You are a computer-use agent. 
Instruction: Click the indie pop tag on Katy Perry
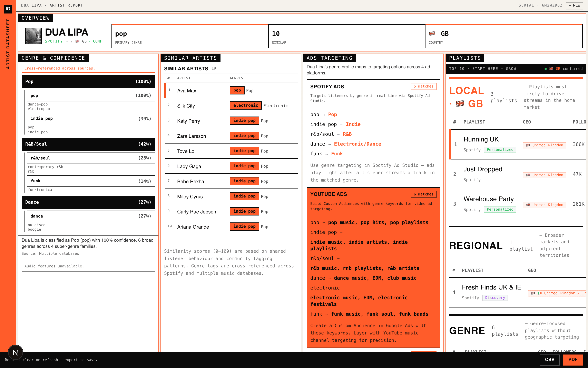pyautogui.click(x=244, y=120)
